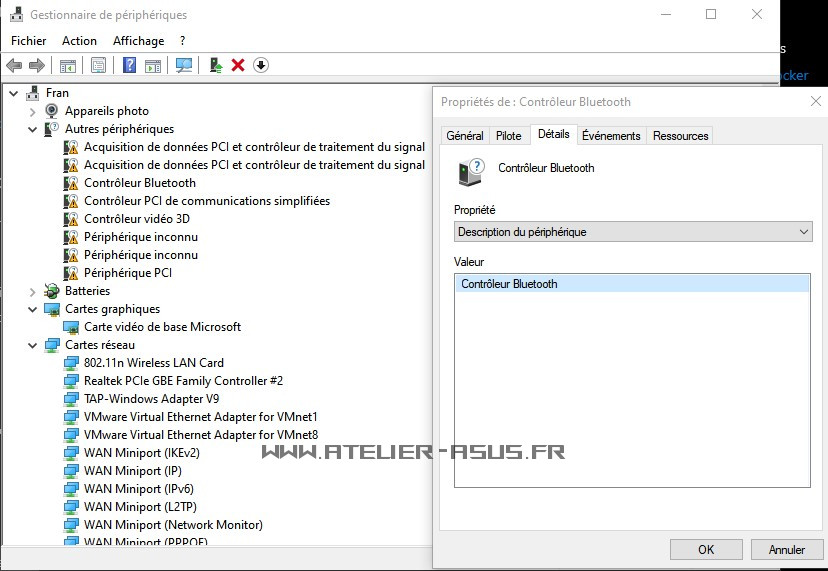Select WAN Miniport (IP) entry
The image size is (828, 571).
click(133, 471)
